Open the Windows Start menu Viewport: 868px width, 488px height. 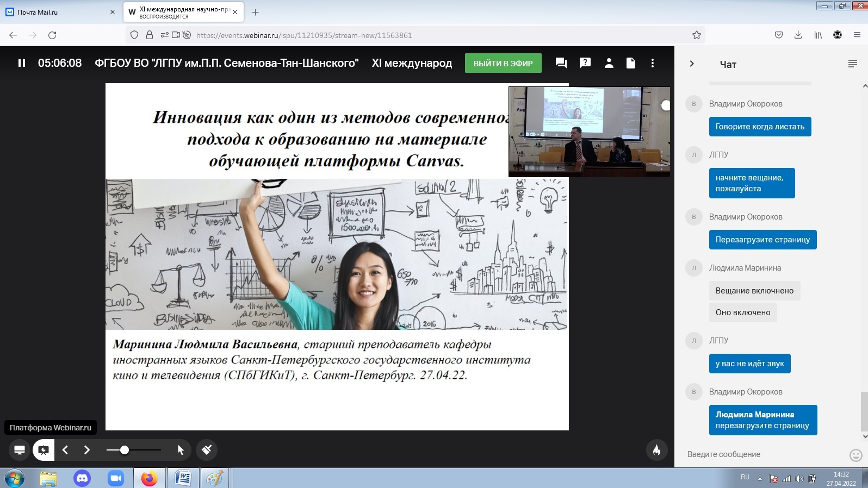point(15,478)
